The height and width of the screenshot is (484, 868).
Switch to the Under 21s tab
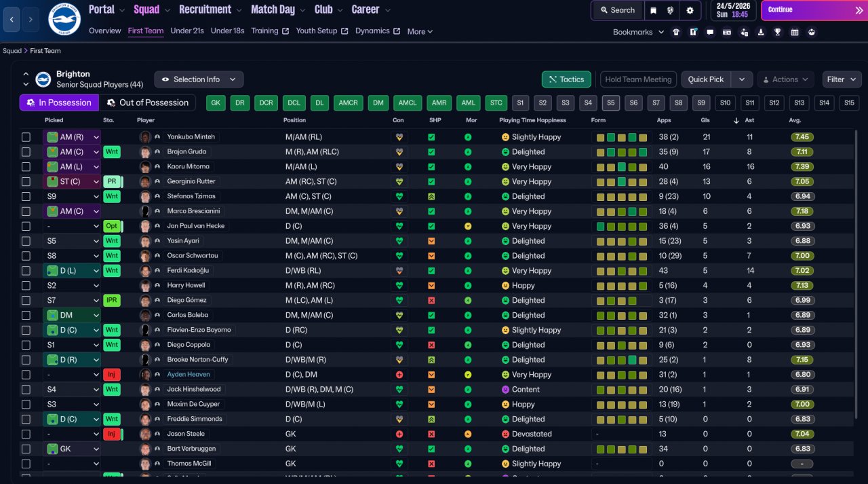(186, 31)
